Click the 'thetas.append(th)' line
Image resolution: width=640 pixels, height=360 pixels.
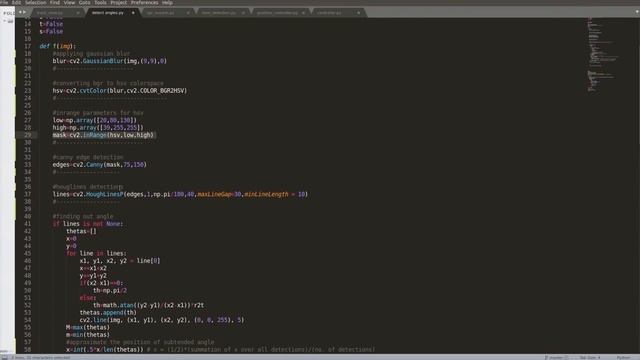108,312
